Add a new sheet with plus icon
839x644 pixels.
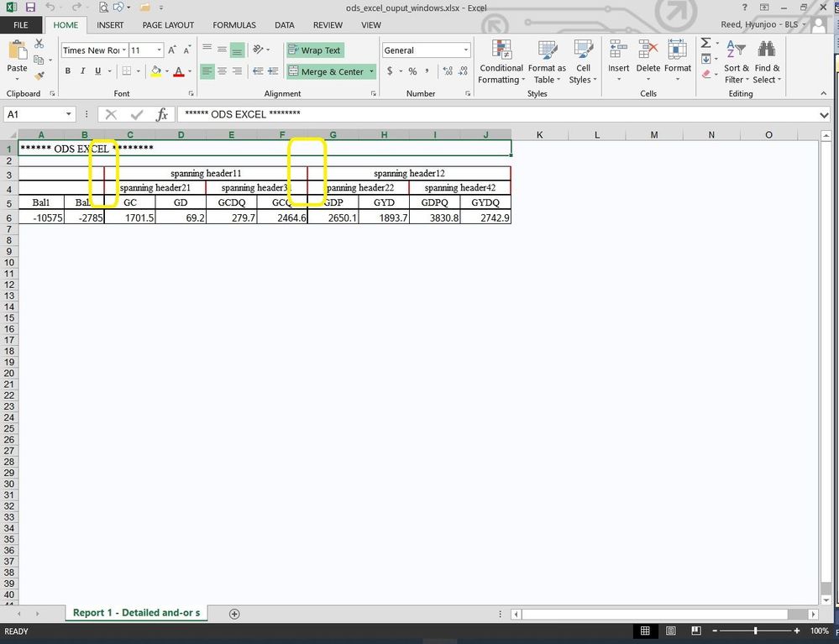pos(234,614)
